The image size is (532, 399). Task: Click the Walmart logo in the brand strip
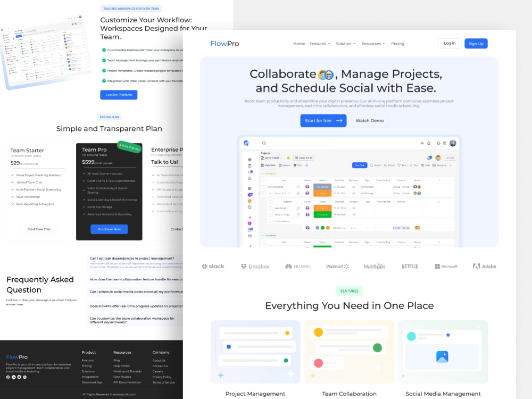(337, 267)
